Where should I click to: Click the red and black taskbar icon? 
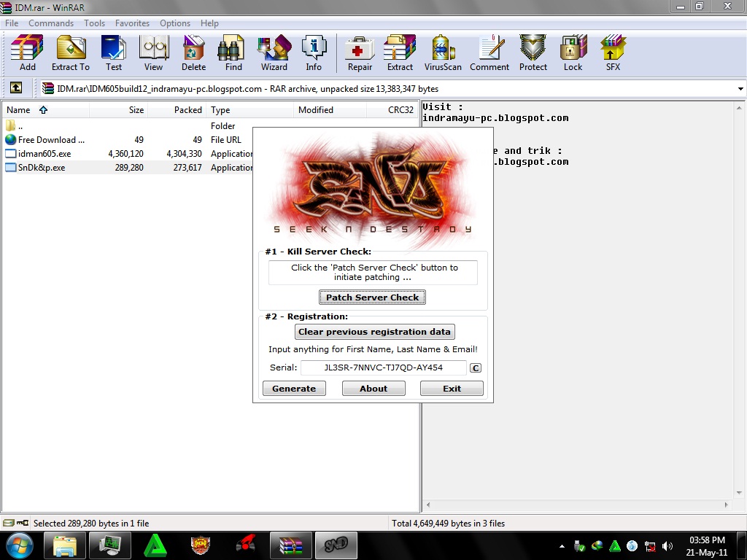(x=245, y=545)
